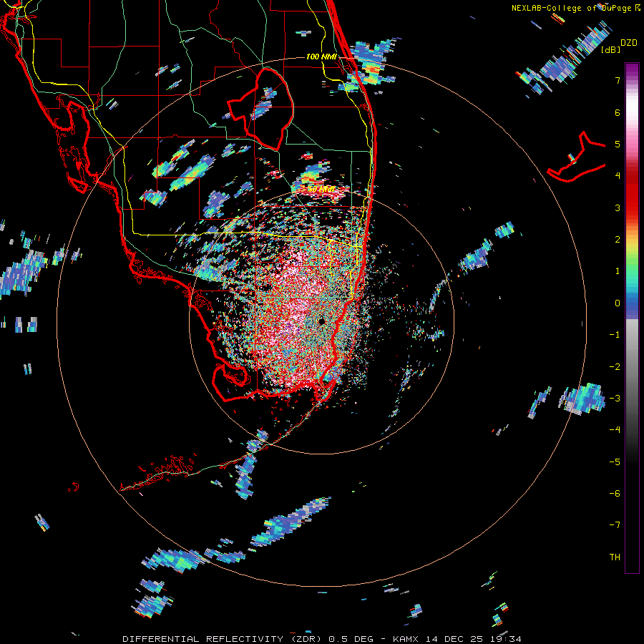Screen dimensions: 644x644
Task: Click the [dB] units label
Action: 611,49
